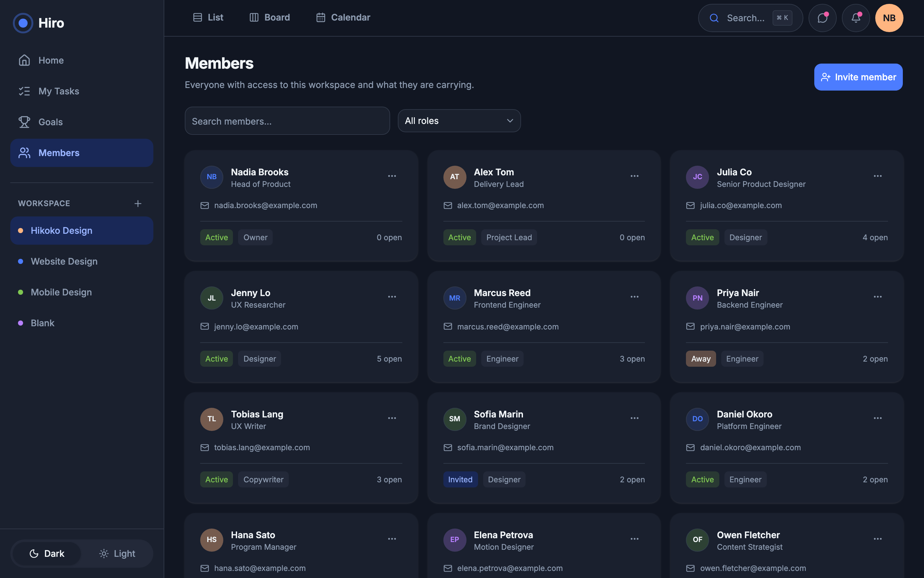Open the notifications bell
The image size is (924, 578).
pos(856,18)
